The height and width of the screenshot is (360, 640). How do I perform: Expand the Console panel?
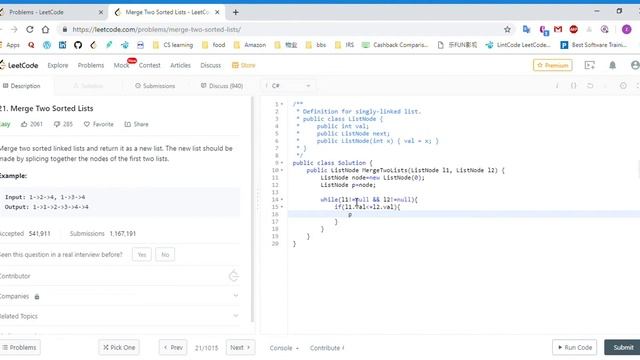pyautogui.click(x=284, y=348)
